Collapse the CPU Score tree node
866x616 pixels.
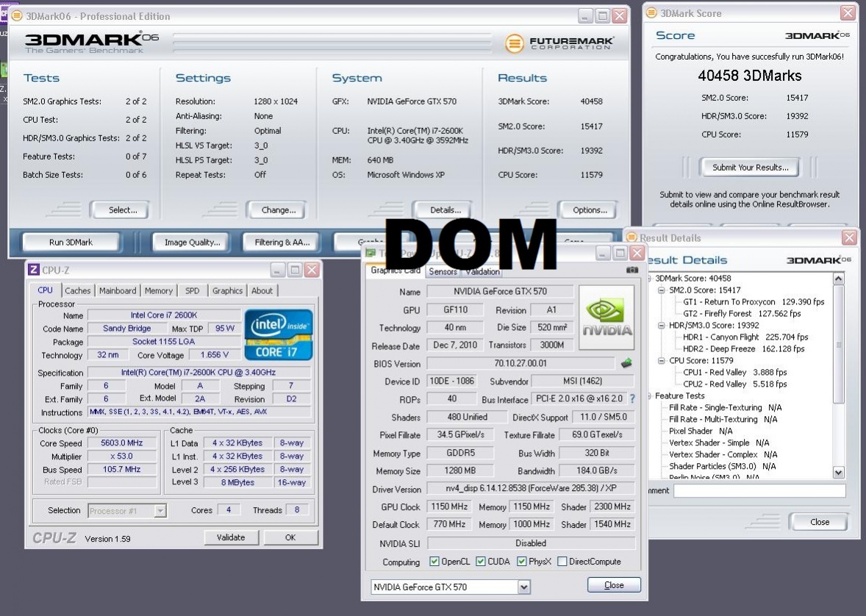point(662,361)
